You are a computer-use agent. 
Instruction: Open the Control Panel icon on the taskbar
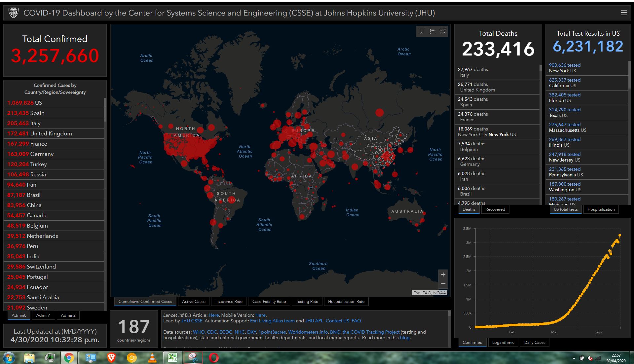point(91,358)
